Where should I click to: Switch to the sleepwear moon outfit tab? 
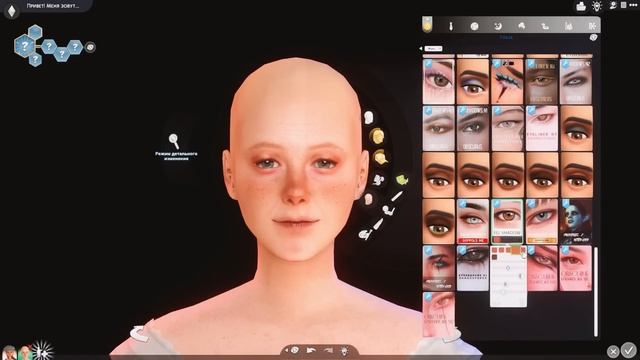click(x=498, y=27)
